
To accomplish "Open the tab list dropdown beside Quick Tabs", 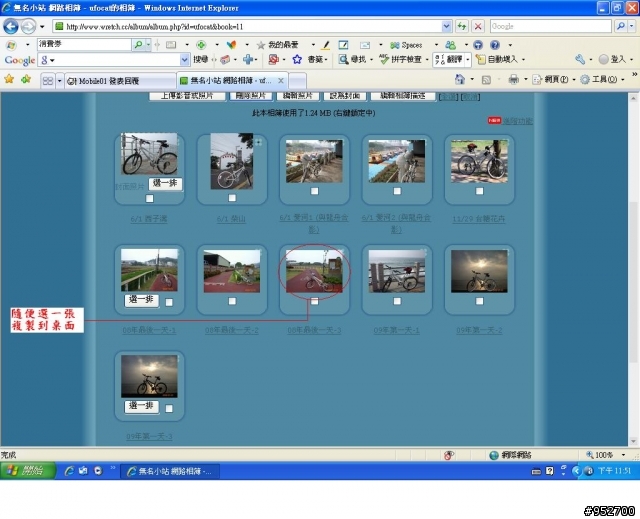I will tap(59, 81).
